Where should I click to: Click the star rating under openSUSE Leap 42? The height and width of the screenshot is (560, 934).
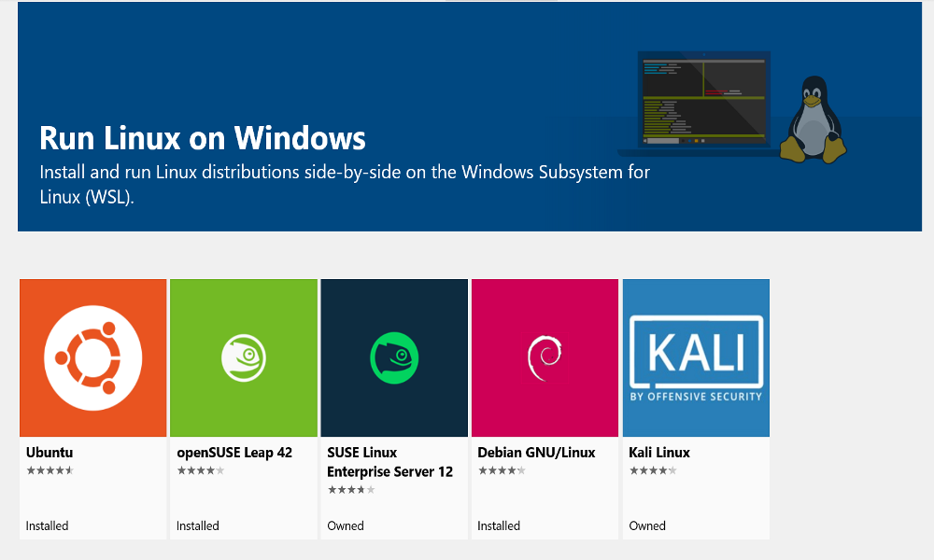(199, 470)
